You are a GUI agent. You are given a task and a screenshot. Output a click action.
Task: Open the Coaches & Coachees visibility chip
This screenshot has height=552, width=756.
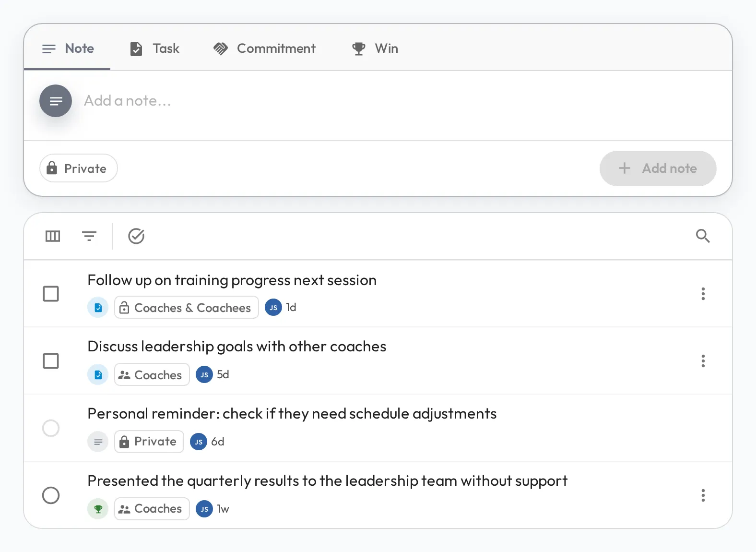(186, 308)
